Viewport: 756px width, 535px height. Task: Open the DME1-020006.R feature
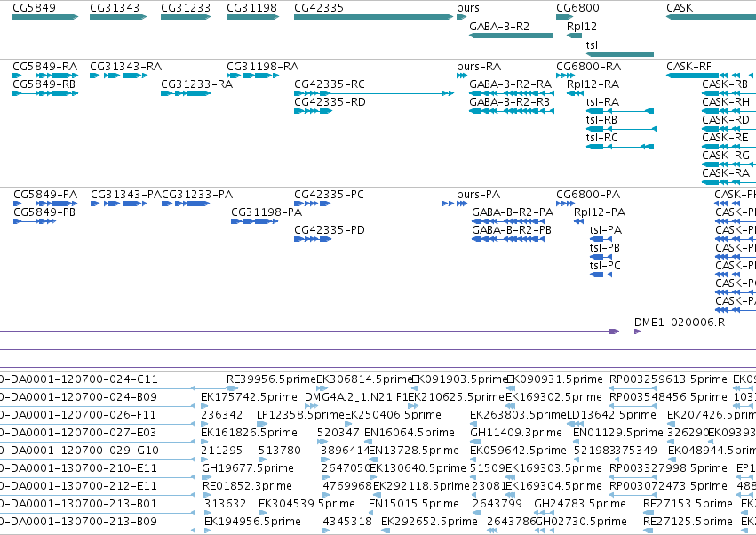[x=680, y=323]
